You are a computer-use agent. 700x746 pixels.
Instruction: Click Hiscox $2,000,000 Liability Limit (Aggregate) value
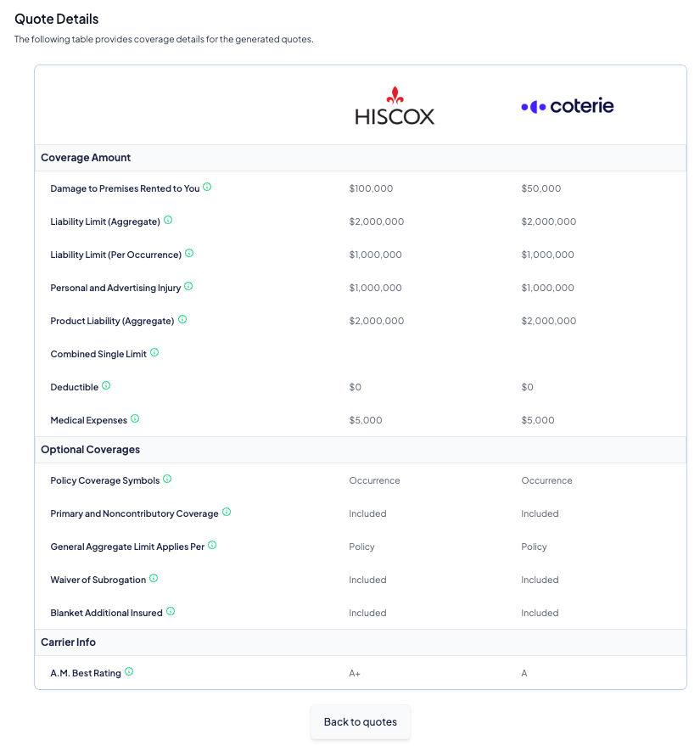pyautogui.click(x=377, y=222)
